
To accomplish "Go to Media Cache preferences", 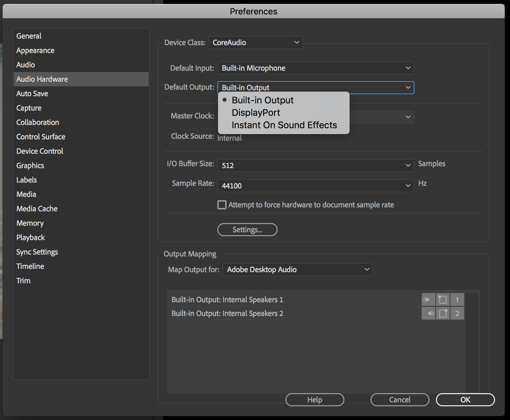I will point(37,209).
